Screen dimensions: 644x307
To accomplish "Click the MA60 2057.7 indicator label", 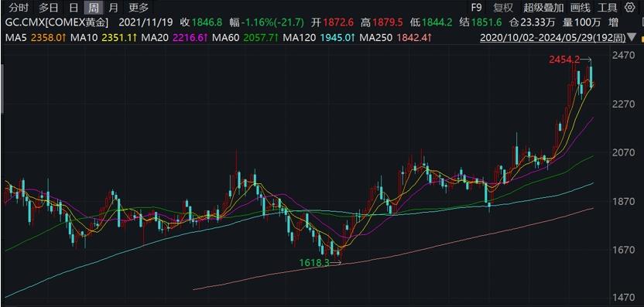I will pos(246,38).
